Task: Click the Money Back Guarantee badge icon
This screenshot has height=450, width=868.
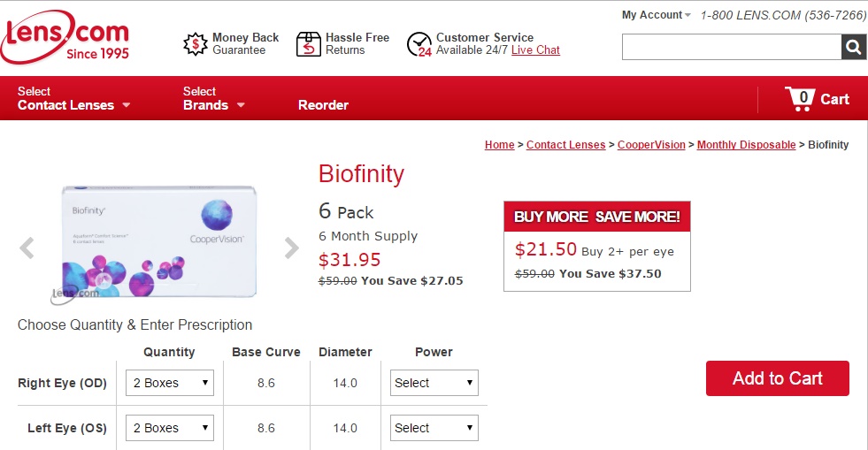Action: (196, 44)
